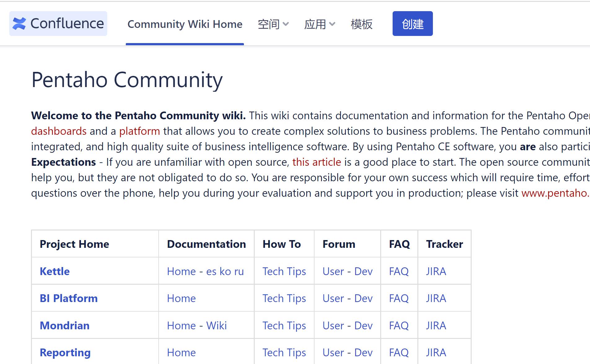590x364 pixels.
Task: Open Mondrian documentation Wiki link
Action: (217, 326)
